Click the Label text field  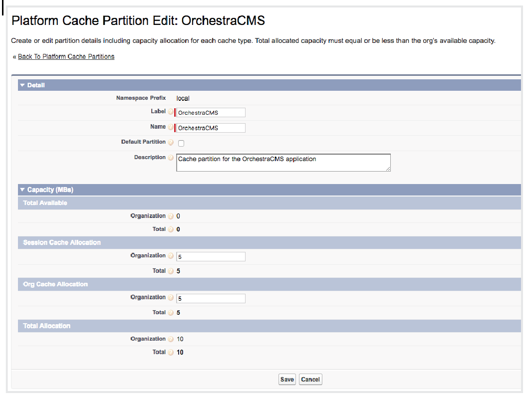[x=211, y=113]
